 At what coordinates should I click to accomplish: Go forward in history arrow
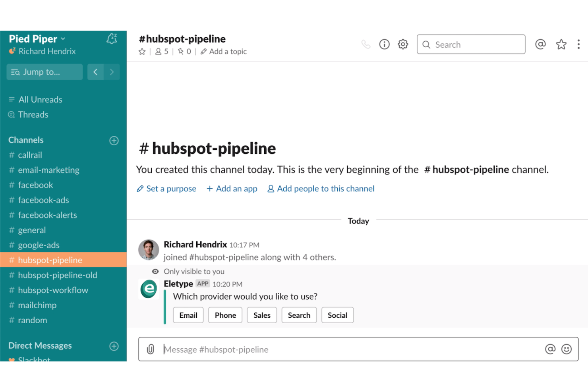pos(112,72)
